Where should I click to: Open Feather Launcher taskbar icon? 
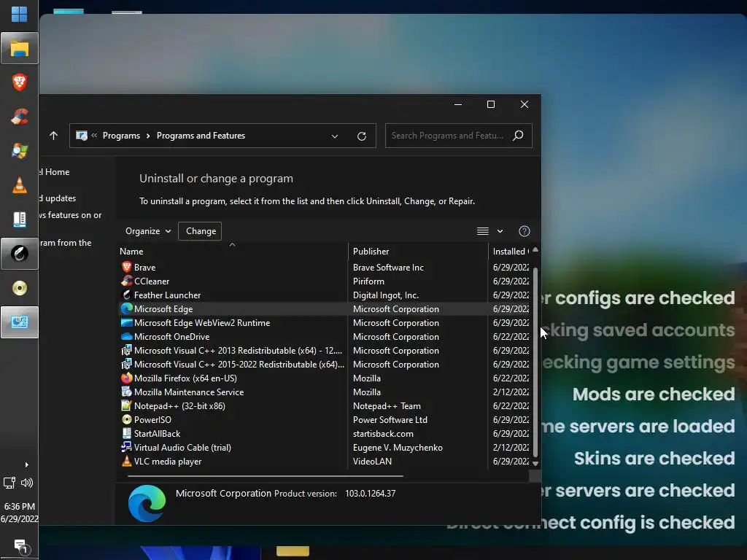click(x=20, y=253)
